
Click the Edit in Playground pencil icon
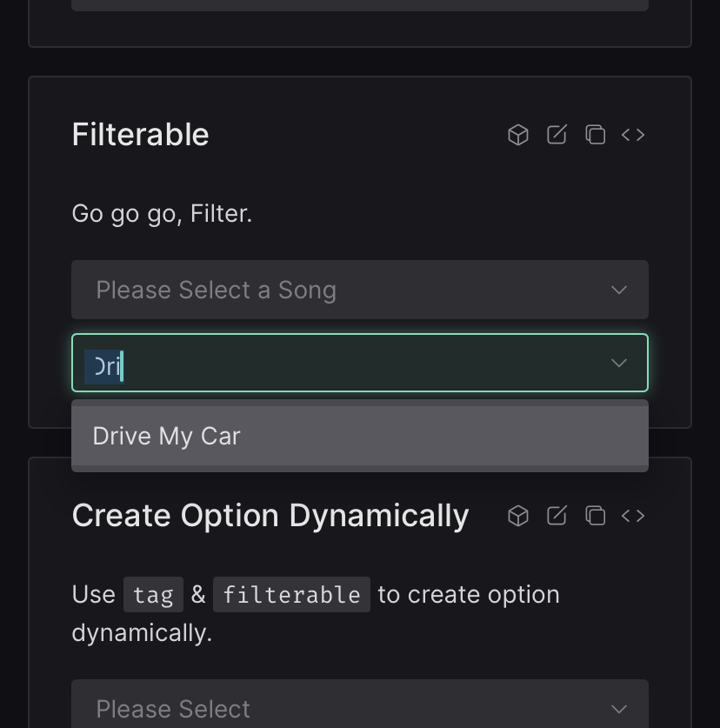tap(557, 135)
